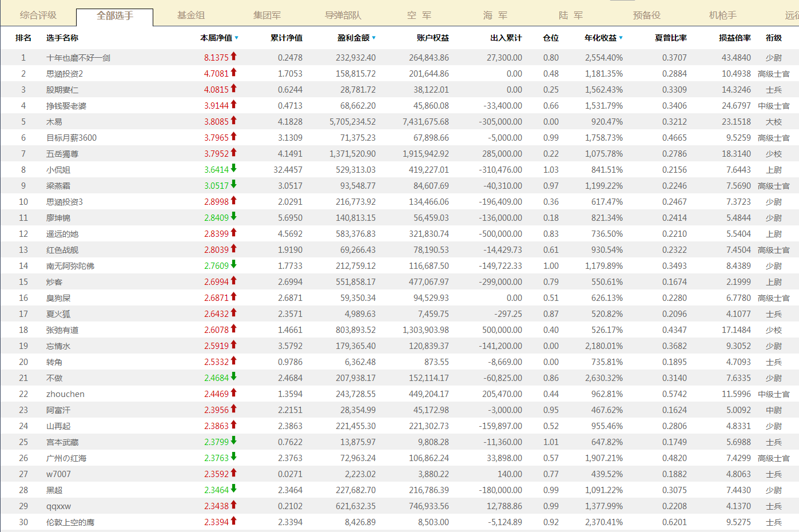The width and height of the screenshot is (799, 532).
Task: Click green down arrow for 南无阿弥陀佛
Action: click(x=234, y=264)
